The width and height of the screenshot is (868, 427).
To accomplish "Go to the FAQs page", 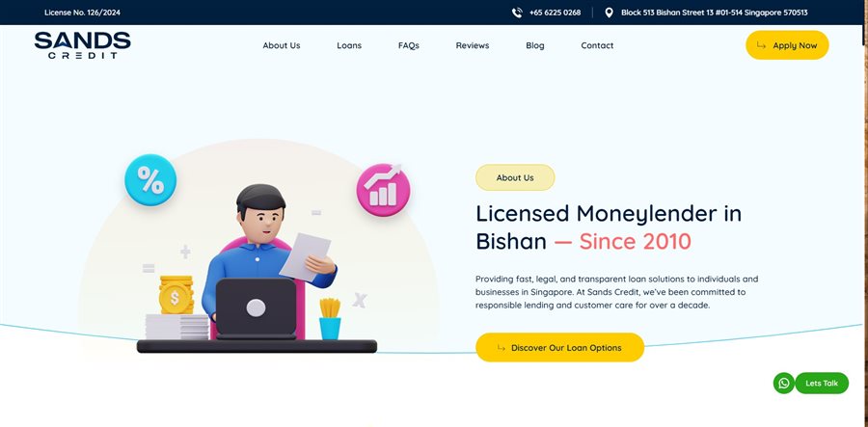I will click(409, 45).
